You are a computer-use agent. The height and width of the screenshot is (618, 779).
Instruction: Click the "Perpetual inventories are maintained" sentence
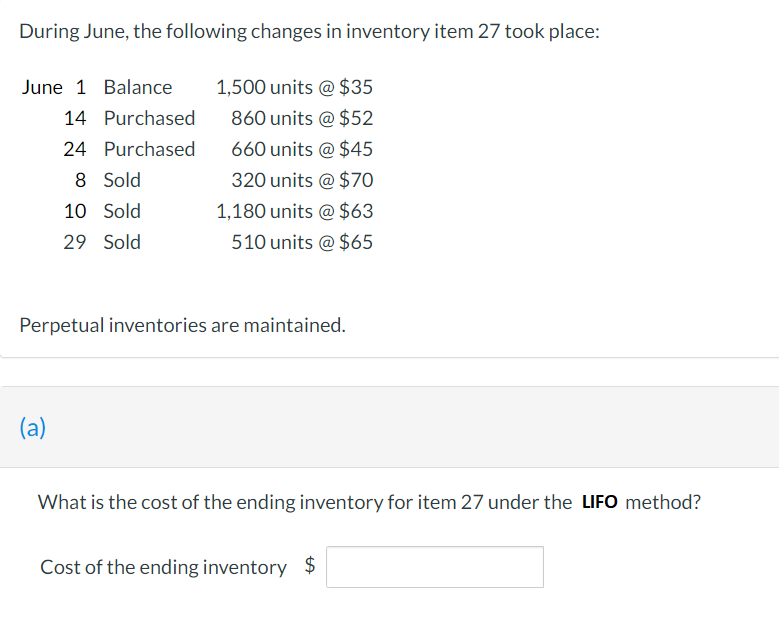pos(182,325)
